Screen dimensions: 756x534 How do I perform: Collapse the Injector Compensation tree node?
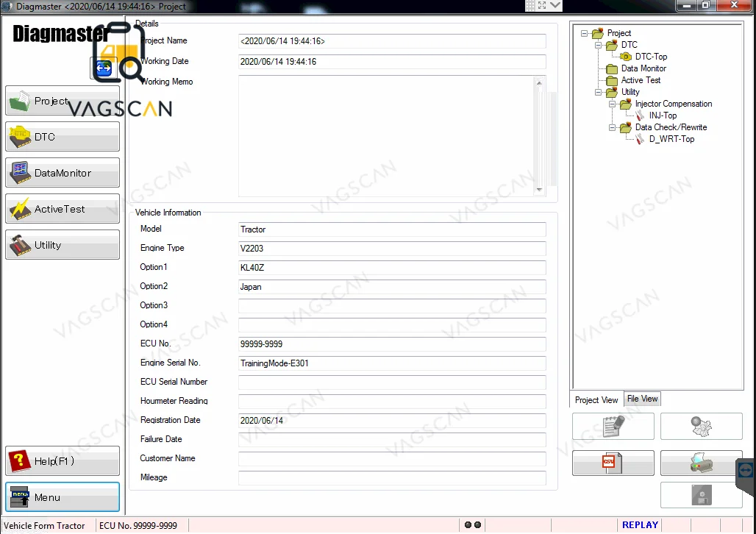[x=613, y=104]
